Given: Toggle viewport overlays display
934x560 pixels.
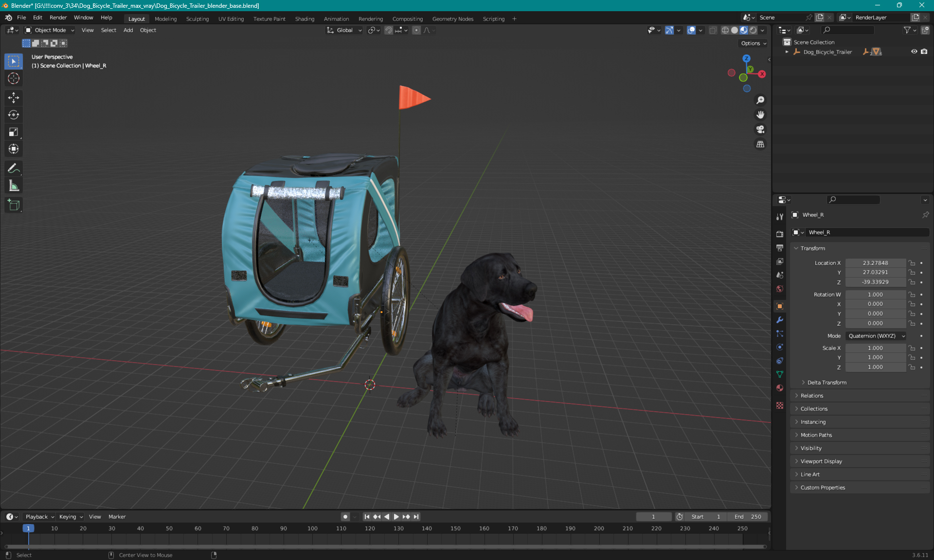Looking at the screenshot, I should 691,30.
